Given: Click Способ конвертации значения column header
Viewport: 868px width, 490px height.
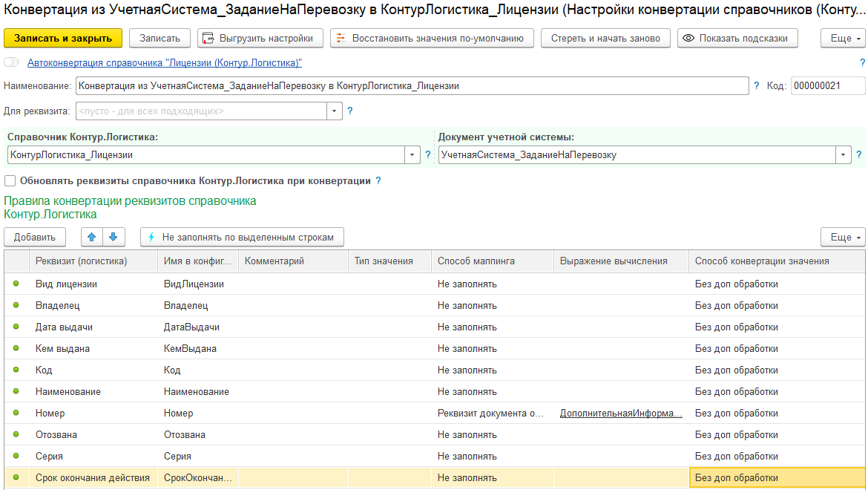Looking at the screenshot, I should pyautogui.click(x=777, y=261).
